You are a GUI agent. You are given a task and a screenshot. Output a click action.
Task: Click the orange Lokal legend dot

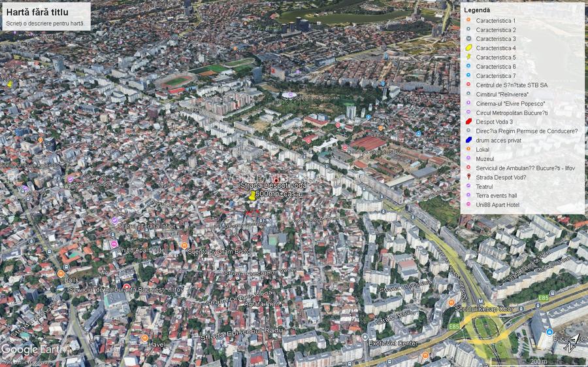(468, 150)
